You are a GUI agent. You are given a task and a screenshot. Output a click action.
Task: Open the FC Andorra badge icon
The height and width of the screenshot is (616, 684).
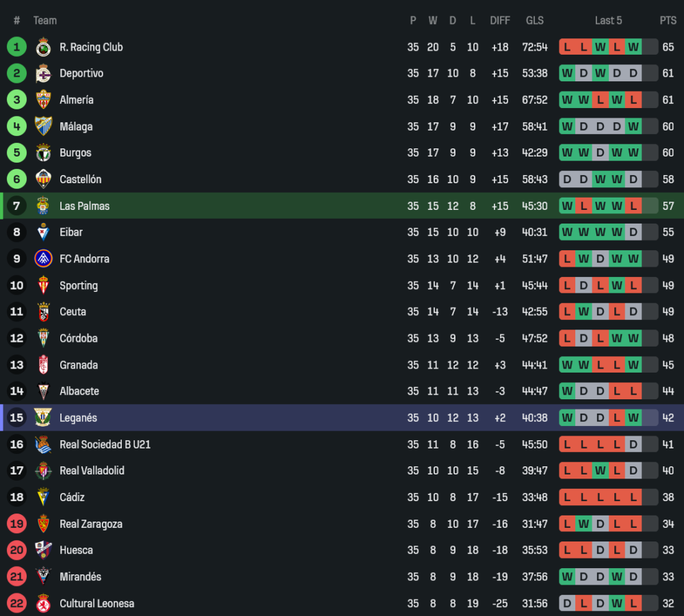43,259
